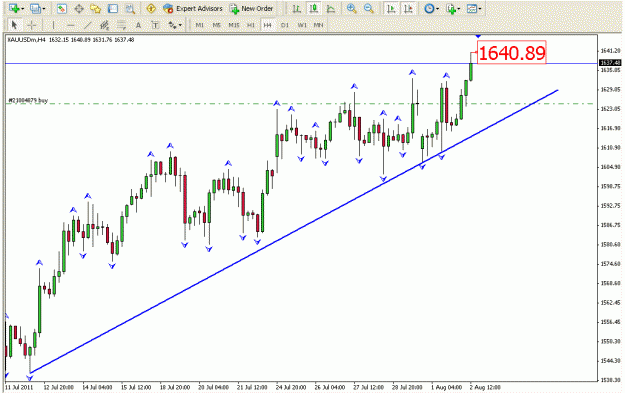Switch to W1 timeframe
625x393 pixels.
[x=302, y=25]
